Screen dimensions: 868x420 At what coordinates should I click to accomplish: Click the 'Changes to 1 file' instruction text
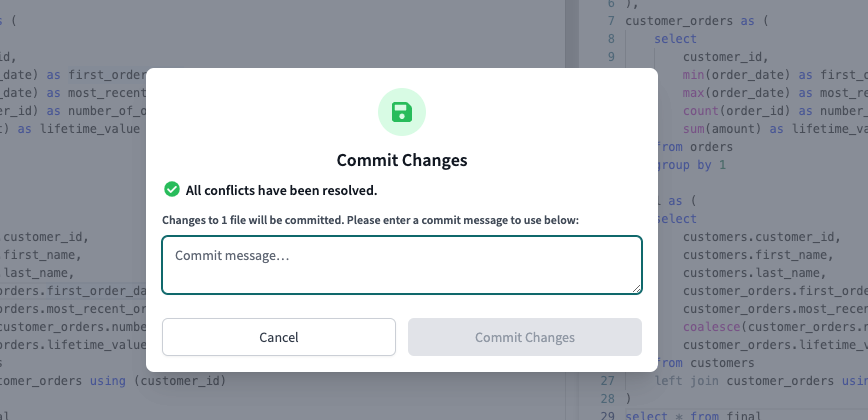tap(370, 219)
